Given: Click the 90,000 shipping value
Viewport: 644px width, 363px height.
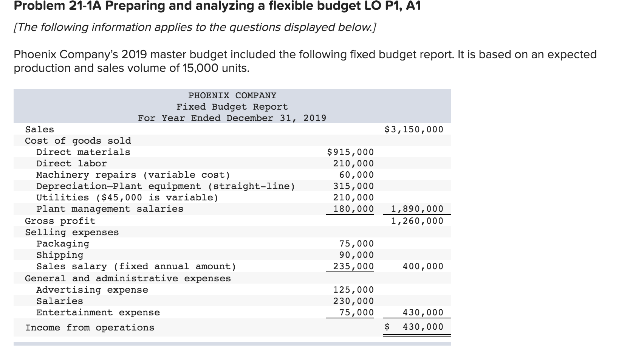Looking at the screenshot, I should 356,255.
